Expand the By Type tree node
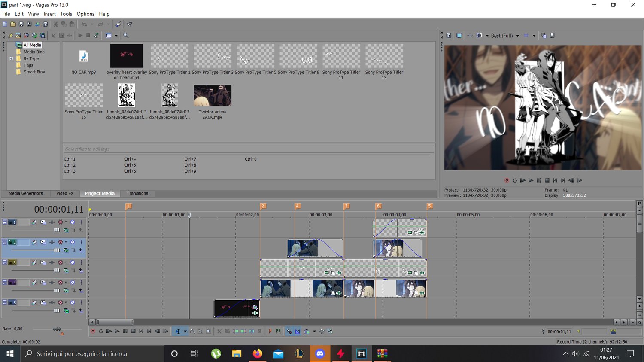Screen dimensions: 644x362 (11, 58)
